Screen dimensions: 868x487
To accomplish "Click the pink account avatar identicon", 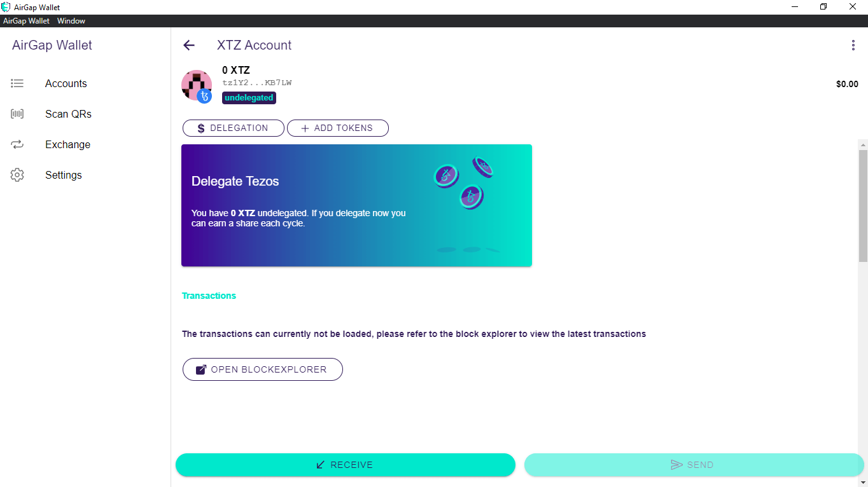I will [196, 85].
